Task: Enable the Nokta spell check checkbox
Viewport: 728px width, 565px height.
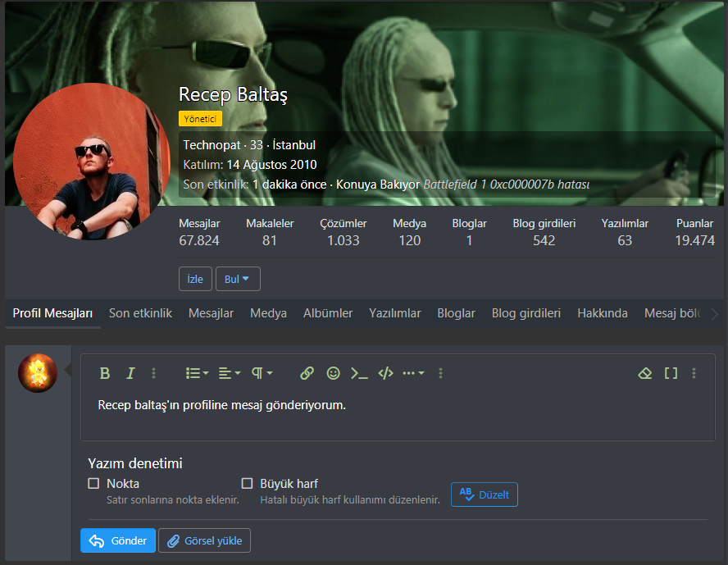Action: (x=93, y=483)
